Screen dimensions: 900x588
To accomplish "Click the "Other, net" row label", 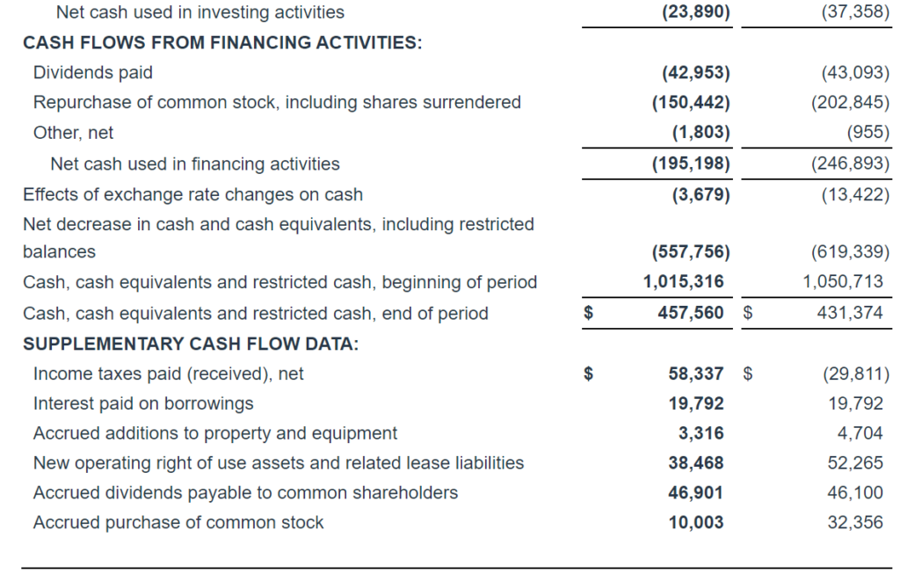I will [x=73, y=133].
